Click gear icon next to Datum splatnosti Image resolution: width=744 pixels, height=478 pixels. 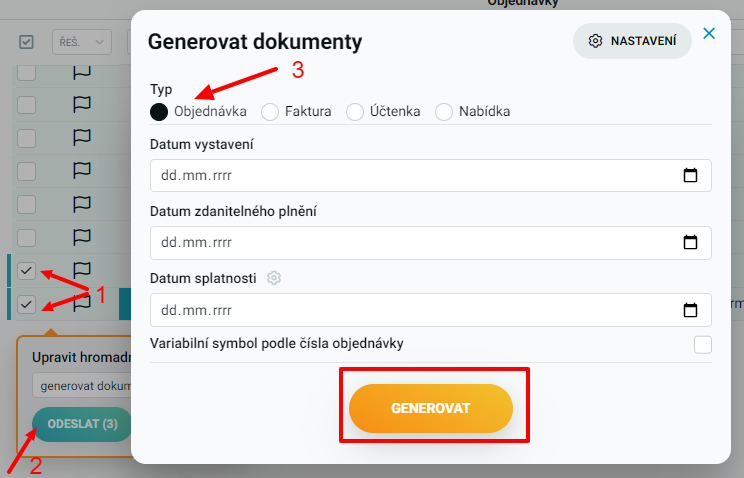click(274, 278)
